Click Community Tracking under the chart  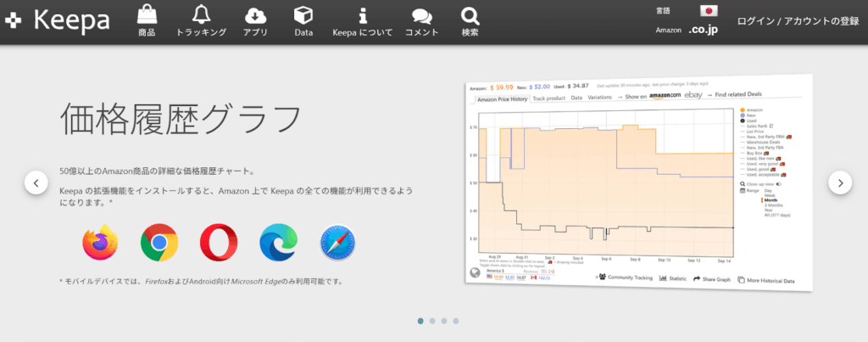[x=626, y=278]
